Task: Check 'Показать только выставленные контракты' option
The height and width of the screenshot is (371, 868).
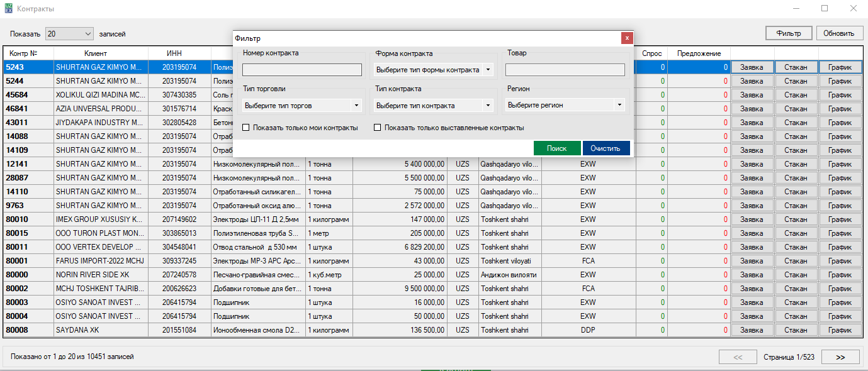Action: (378, 128)
